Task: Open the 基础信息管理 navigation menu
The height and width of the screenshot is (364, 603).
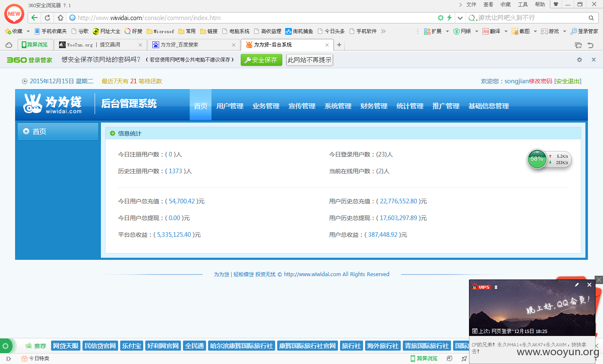Action: point(489,106)
